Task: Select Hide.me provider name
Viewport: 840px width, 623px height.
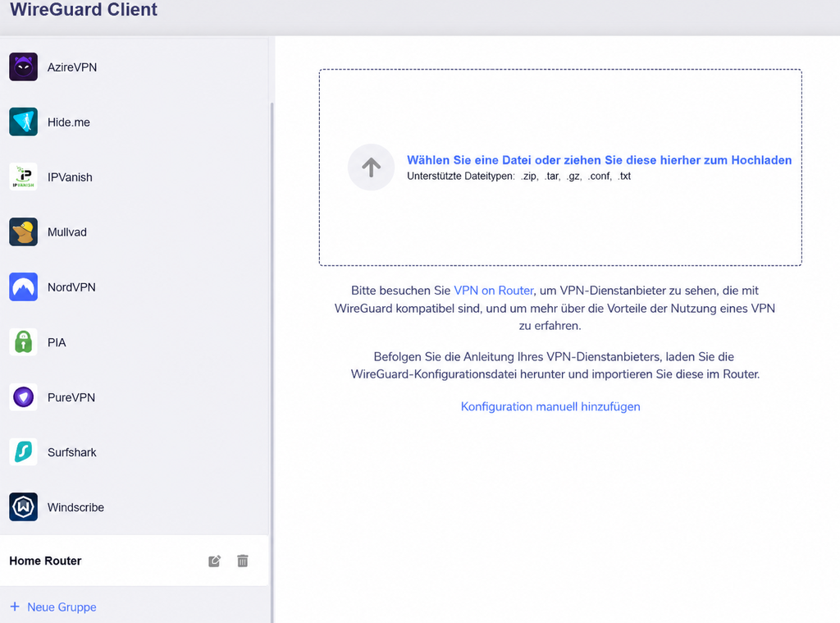Action: (x=69, y=122)
